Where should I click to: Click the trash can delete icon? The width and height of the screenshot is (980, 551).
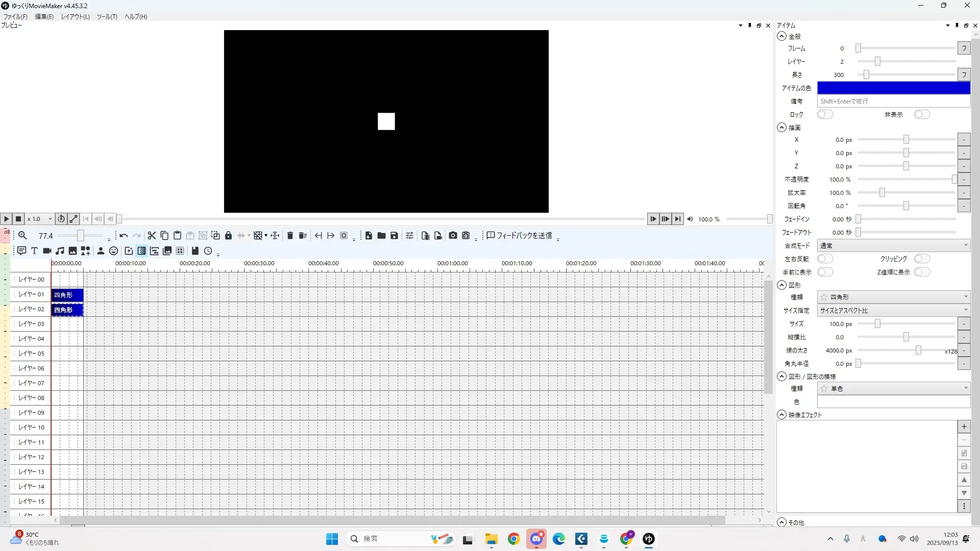click(x=290, y=235)
